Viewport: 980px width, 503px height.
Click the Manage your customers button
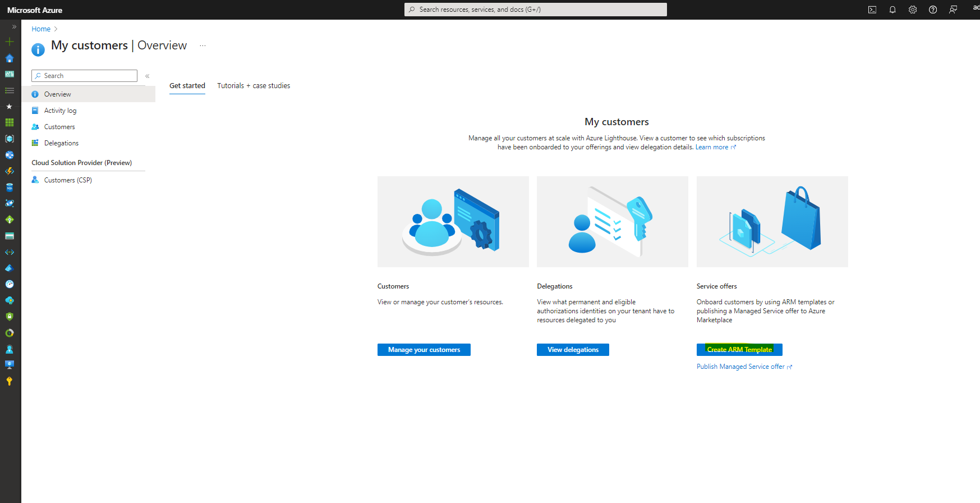tap(424, 350)
